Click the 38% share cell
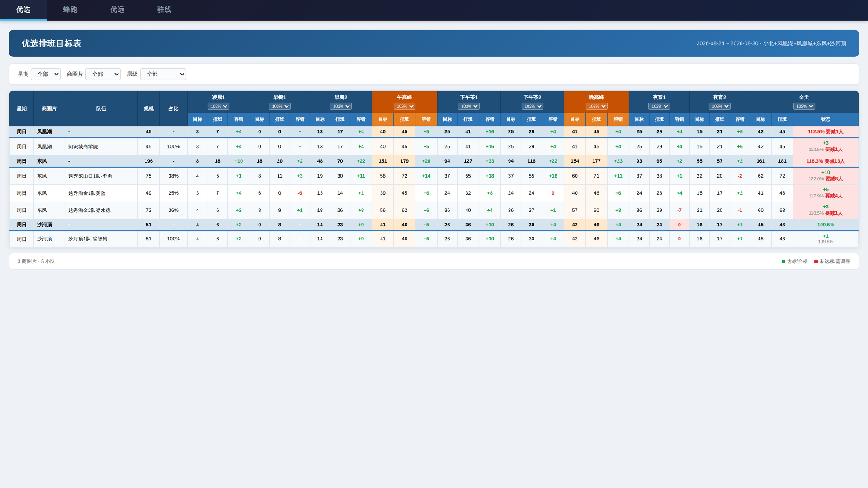 point(173,176)
